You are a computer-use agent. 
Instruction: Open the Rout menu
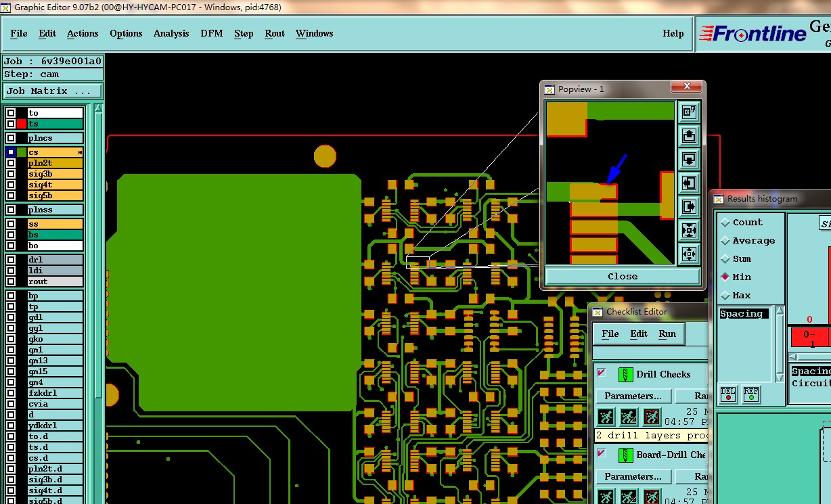pyautogui.click(x=275, y=33)
